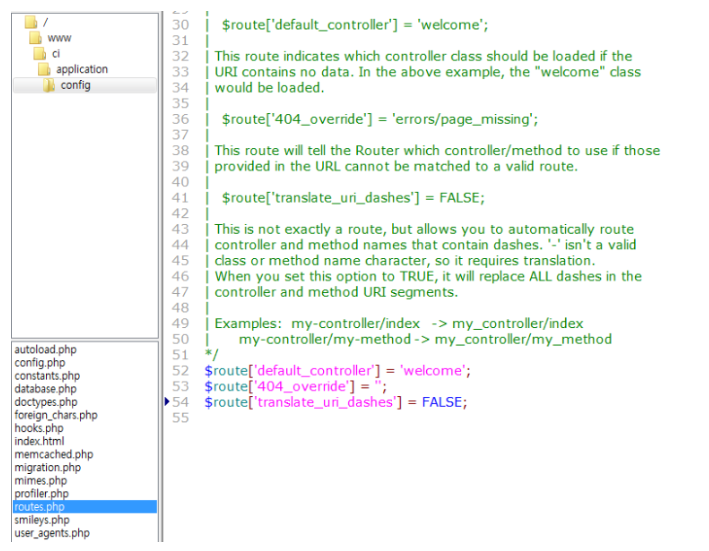This screenshot has width=709, height=551.
Task: Open mimes.php in the file list
Action: pos(41,480)
